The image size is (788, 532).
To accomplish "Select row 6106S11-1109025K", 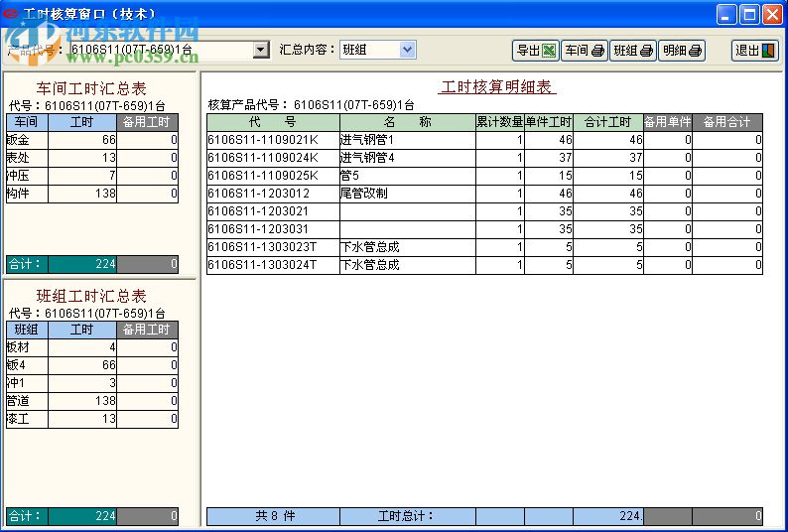I will (484, 176).
